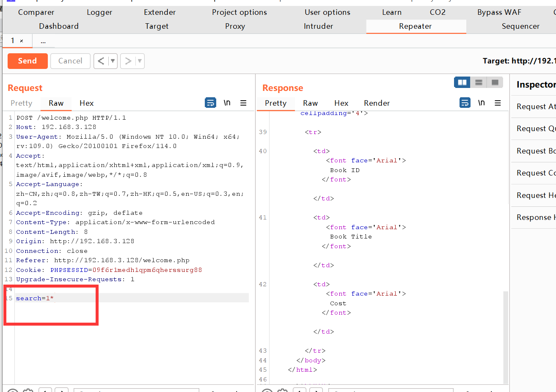
Task: Expand Request Headers in Inspector
Action: click(534, 195)
